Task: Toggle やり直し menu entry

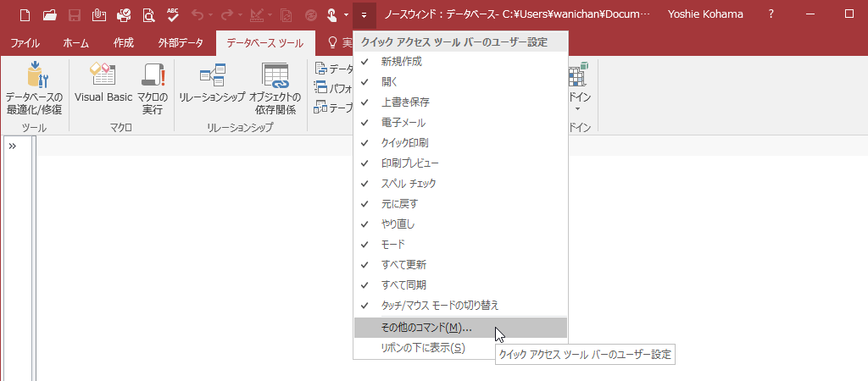Action: [x=460, y=224]
